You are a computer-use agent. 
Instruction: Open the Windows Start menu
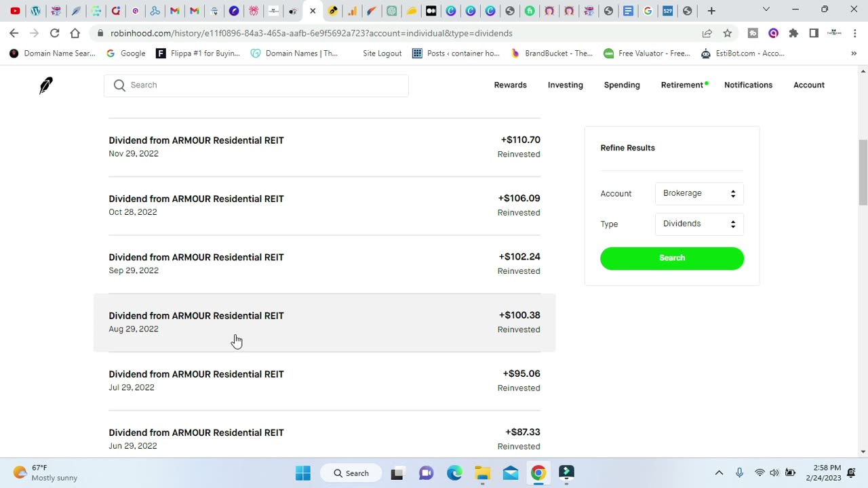[303, 473]
